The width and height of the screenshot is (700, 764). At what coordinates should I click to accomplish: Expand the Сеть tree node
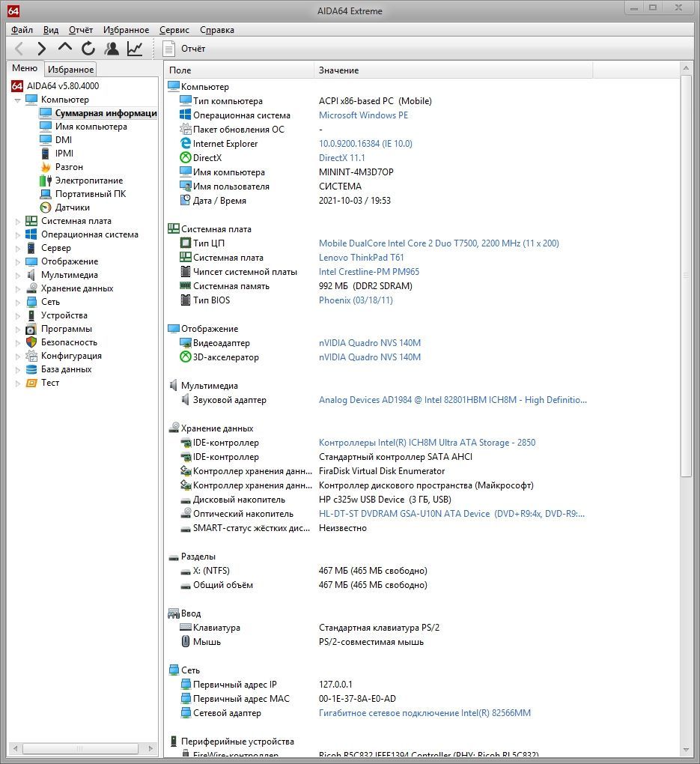(18, 302)
